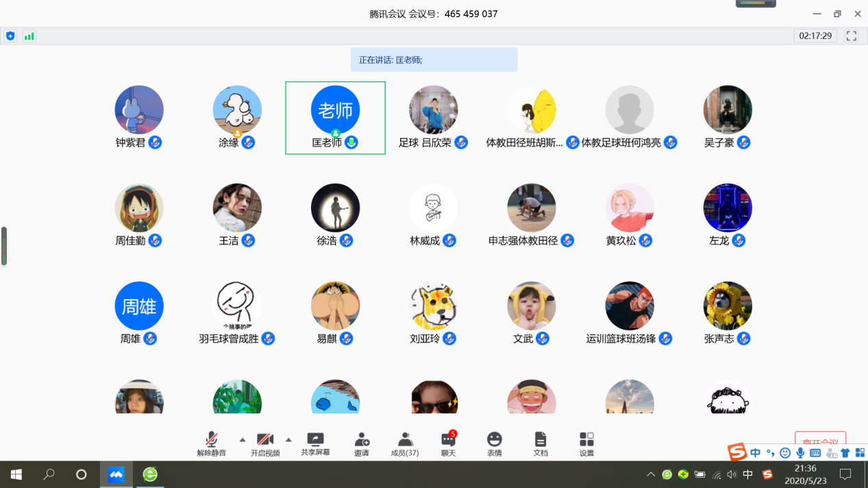This screenshot has width=868, height=488.
Task: Open 聊天 chat with 5 unread
Action: tap(449, 439)
